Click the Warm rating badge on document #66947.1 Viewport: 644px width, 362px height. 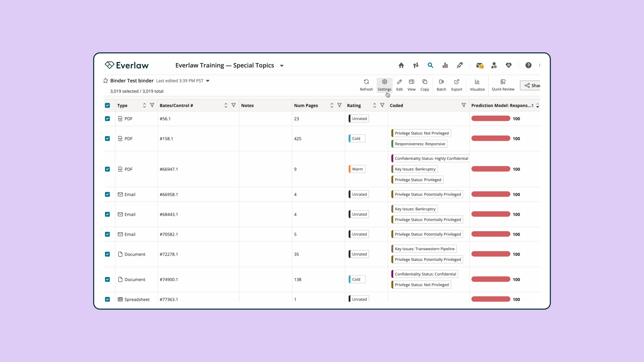[x=357, y=169]
